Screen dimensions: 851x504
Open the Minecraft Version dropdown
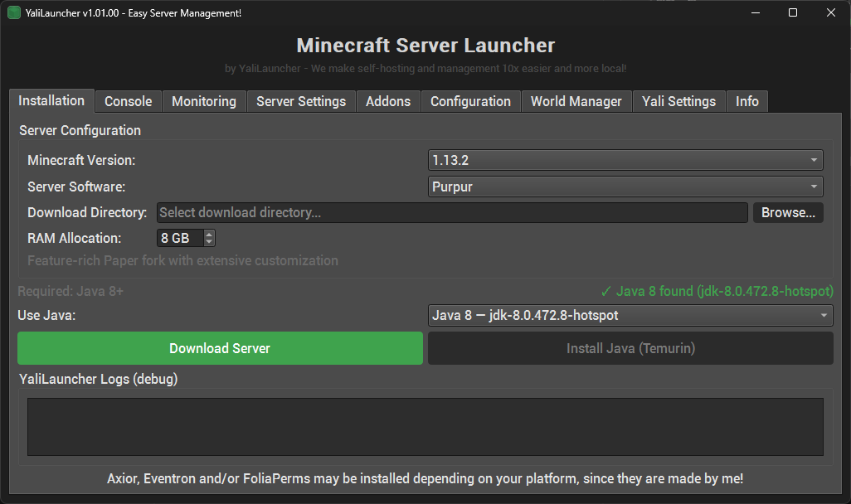click(x=625, y=161)
